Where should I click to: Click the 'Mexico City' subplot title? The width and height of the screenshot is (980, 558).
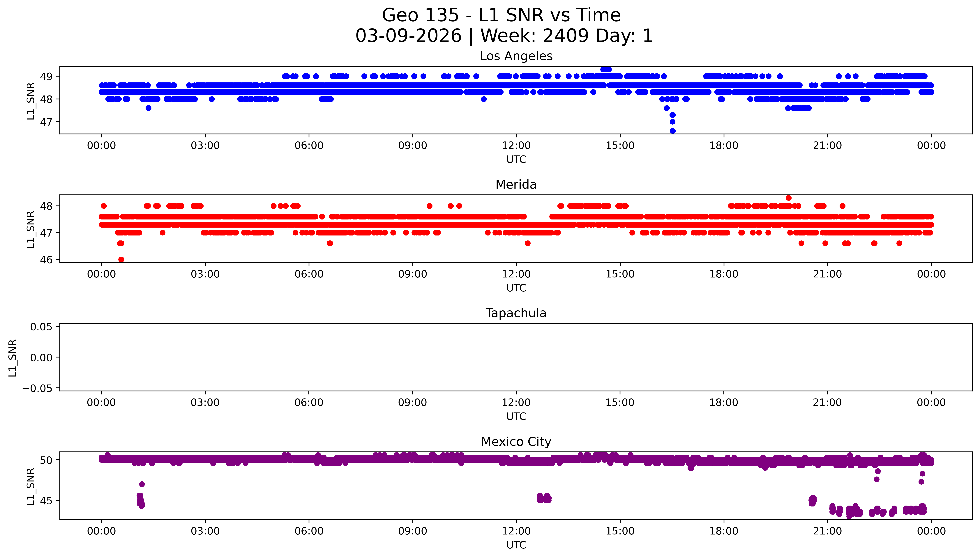pos(516,442)
